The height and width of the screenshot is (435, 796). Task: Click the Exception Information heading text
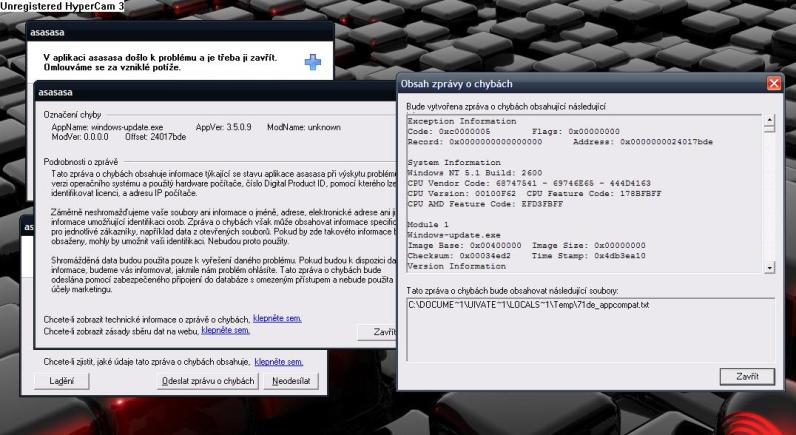pyautogui.click(x=461, y=121)
